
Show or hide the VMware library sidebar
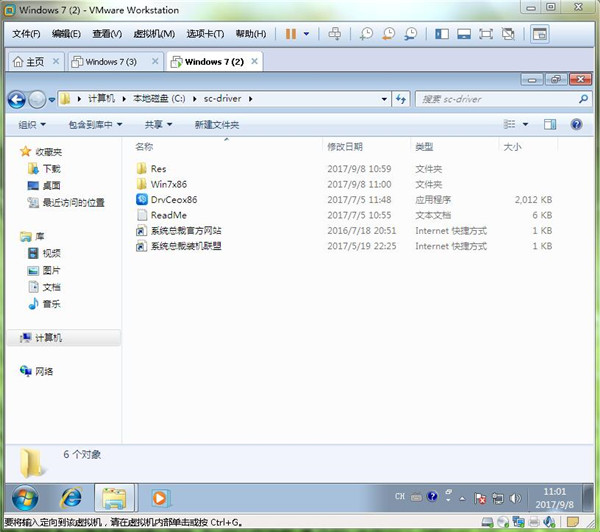pyautogui.click(x=442, y=34)
